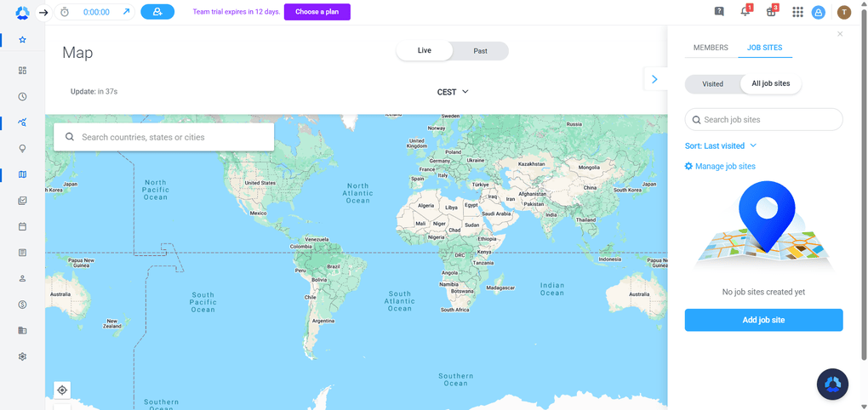Open the Sort: Last visited dropdown
The height and width of the screenshot is (410, 868).
coord(720,146)
